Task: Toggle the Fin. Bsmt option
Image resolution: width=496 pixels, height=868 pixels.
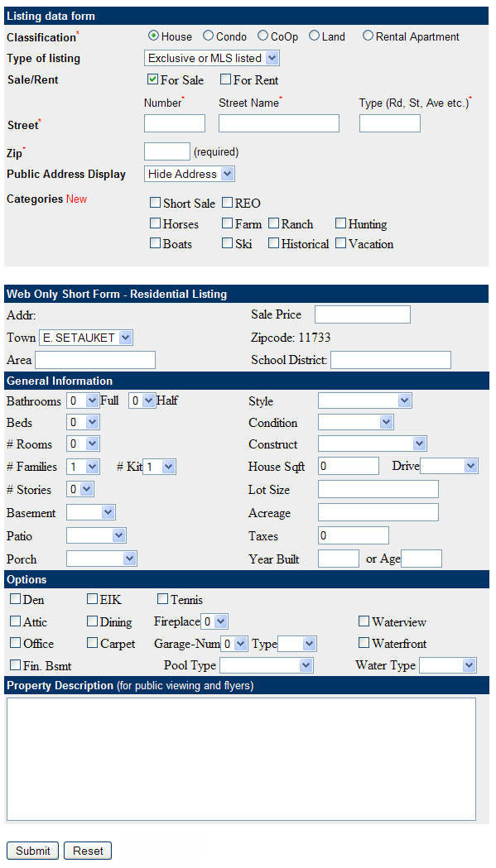Action: coord(15,664)
